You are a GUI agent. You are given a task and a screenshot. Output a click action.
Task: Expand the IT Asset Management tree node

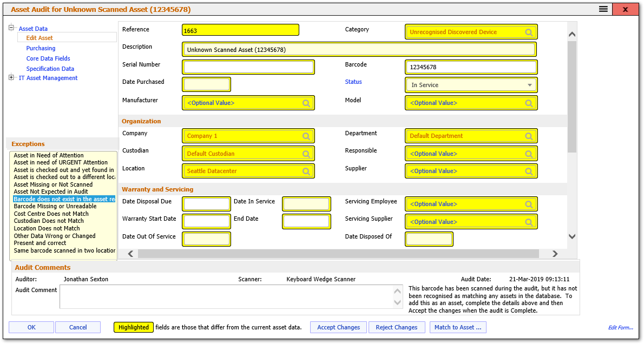click(x=10, y=77)
